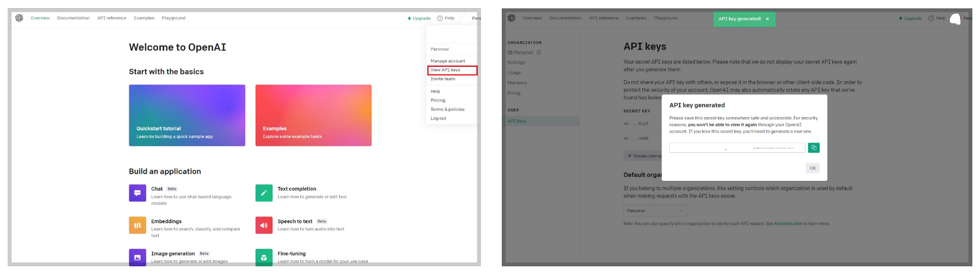The height and width of the screenshot is (274, 980).
Task: Open Documentation tab on API keys page
Action: click(565, 18)
